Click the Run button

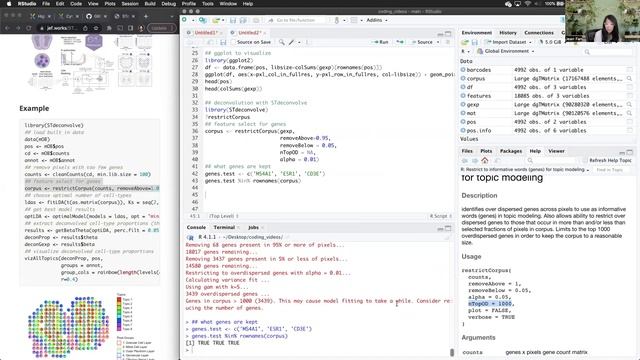381,42
